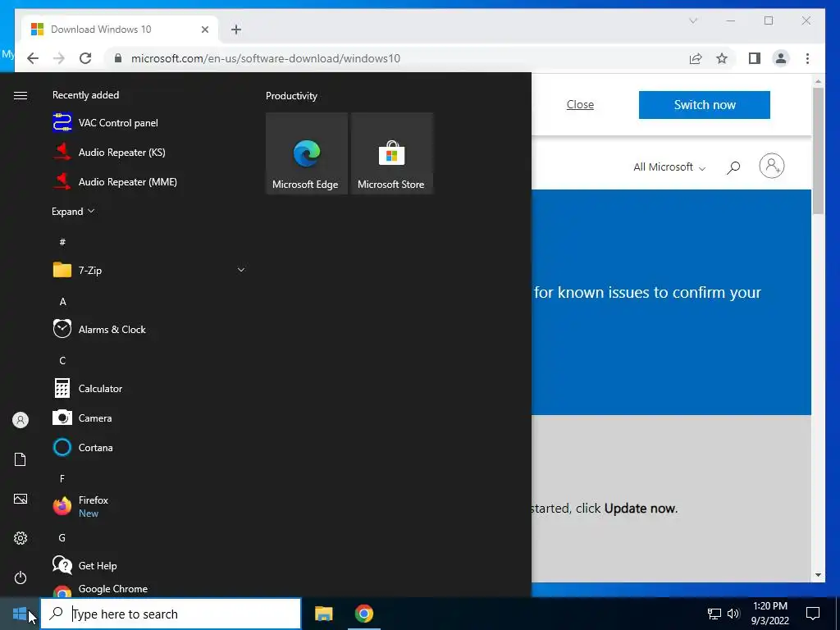Click the page scrollbar up arrow
The image size is (840, 630).
point(818,82)
